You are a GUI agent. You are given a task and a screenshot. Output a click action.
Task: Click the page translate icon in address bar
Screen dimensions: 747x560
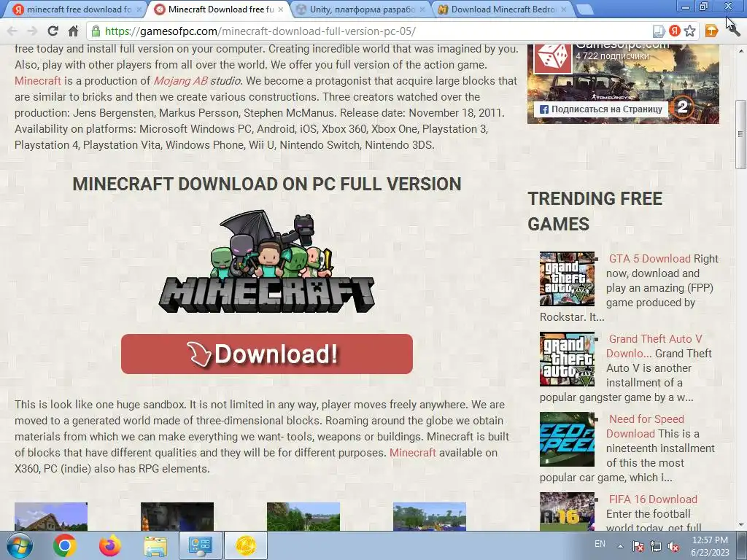coord(659,31)
